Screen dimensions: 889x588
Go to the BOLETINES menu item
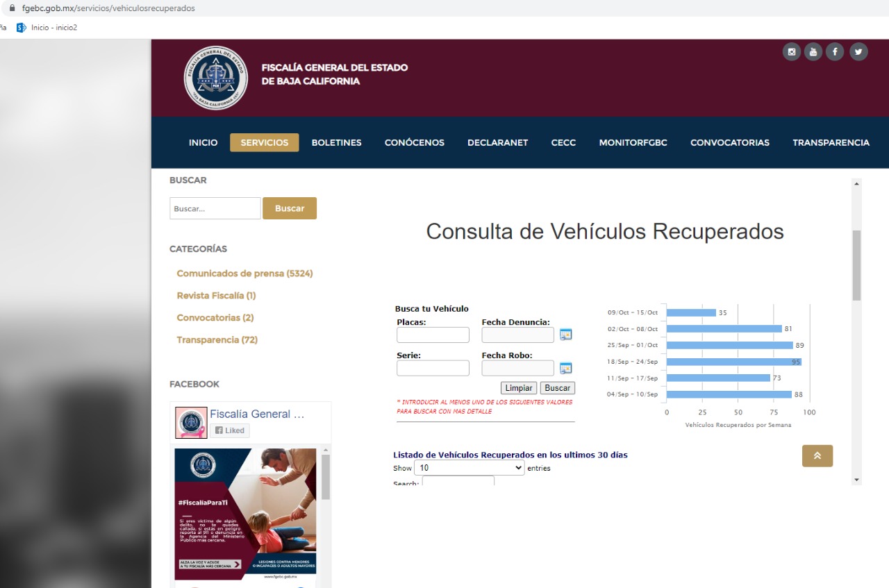coord(336,142)
